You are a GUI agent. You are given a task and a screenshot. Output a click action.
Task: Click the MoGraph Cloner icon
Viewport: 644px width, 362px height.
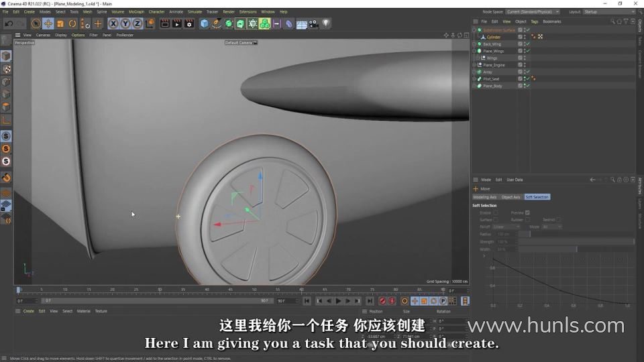[x=265, y=24]
